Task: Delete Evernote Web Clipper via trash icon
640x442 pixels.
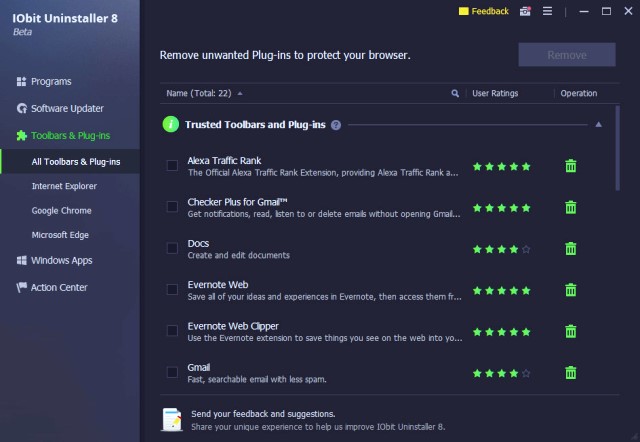Action: click(571, 331)
